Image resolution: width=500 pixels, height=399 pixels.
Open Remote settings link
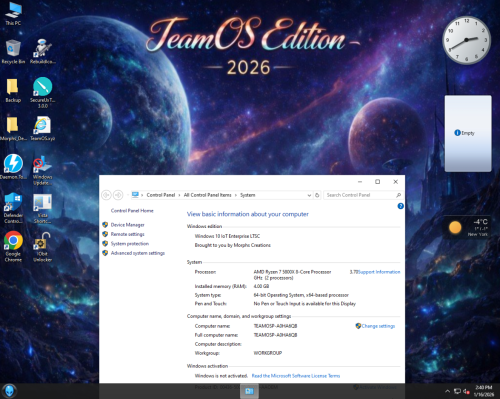pyautogui.click(x=127, y=234)
